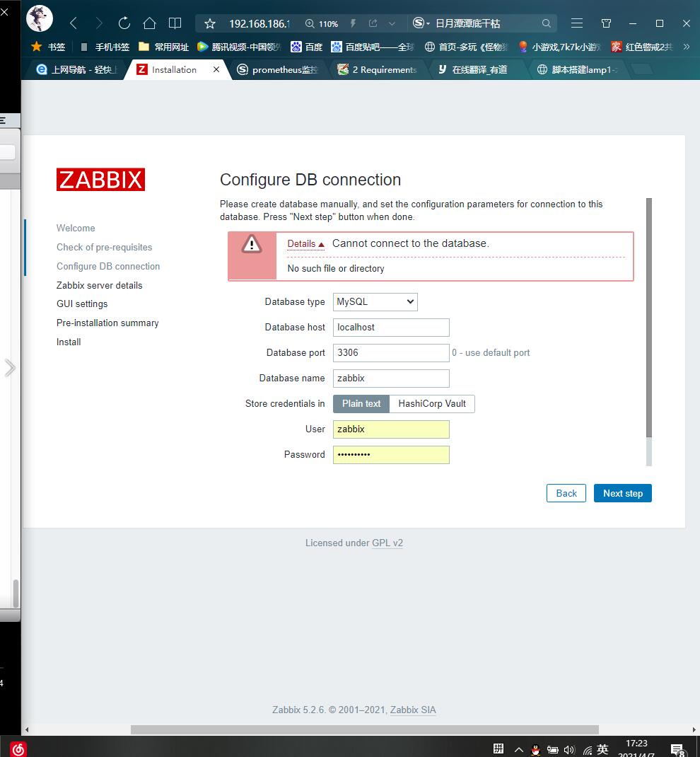Image resolution: width=700 pixels, height=757 pixels.
Task: Click the share icon in address bar
Action: 373,23
